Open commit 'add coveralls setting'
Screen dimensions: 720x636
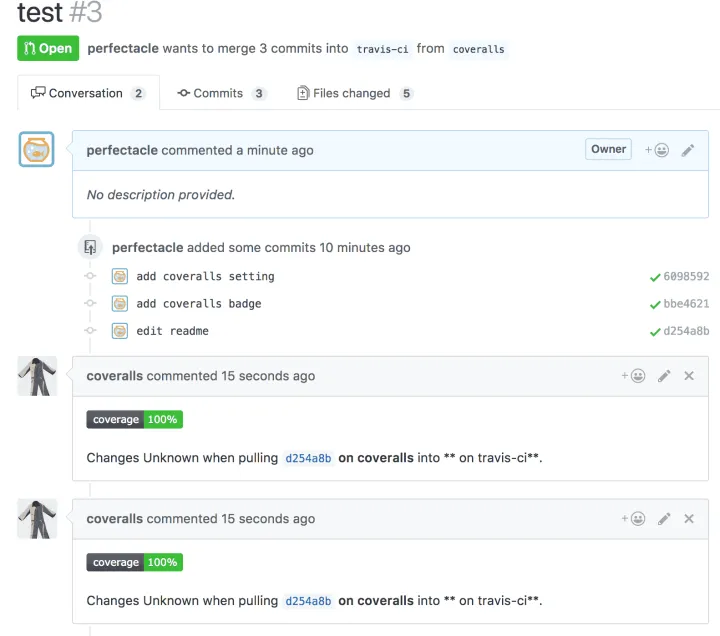[x=205, y=276]
